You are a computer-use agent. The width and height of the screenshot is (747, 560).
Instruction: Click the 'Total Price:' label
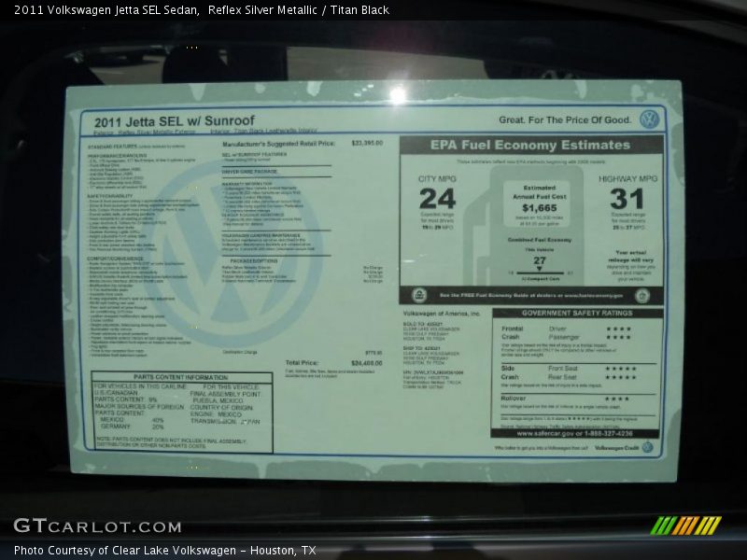(301, 363)
